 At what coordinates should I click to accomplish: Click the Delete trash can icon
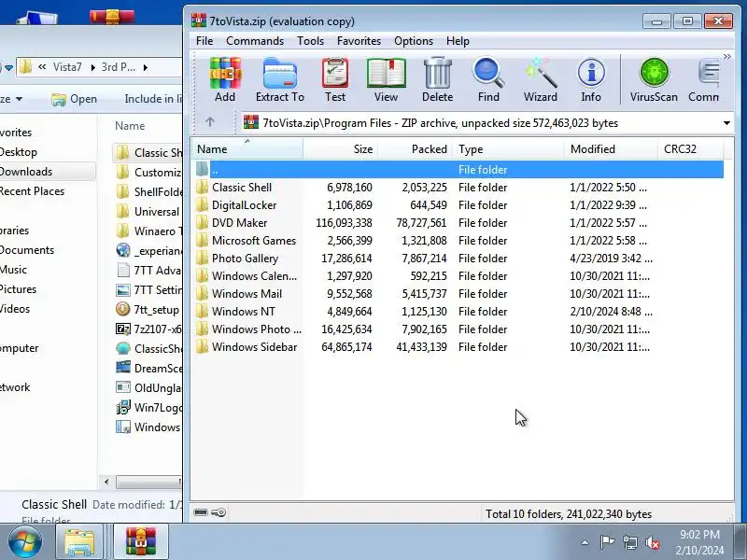click(437, 80)
